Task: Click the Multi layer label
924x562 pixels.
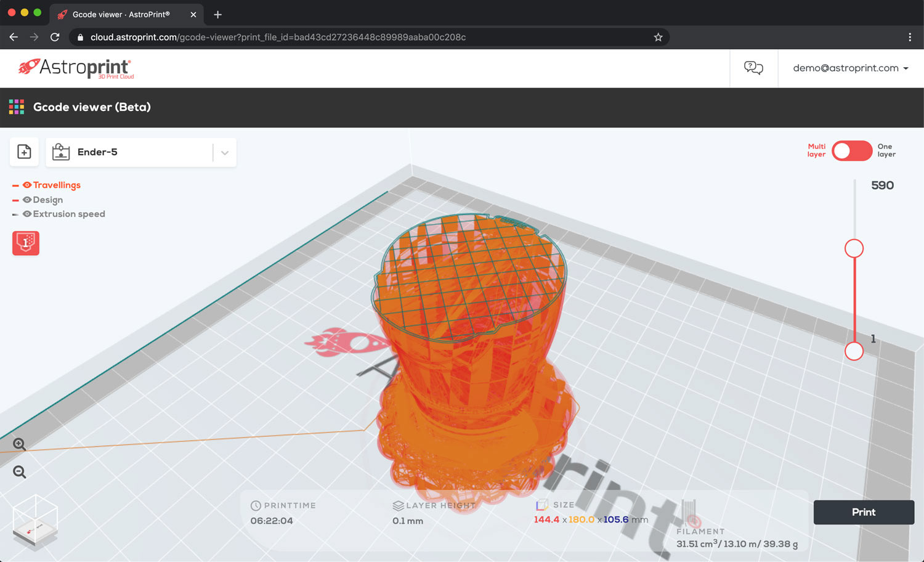Action: [x=817, y=150]
